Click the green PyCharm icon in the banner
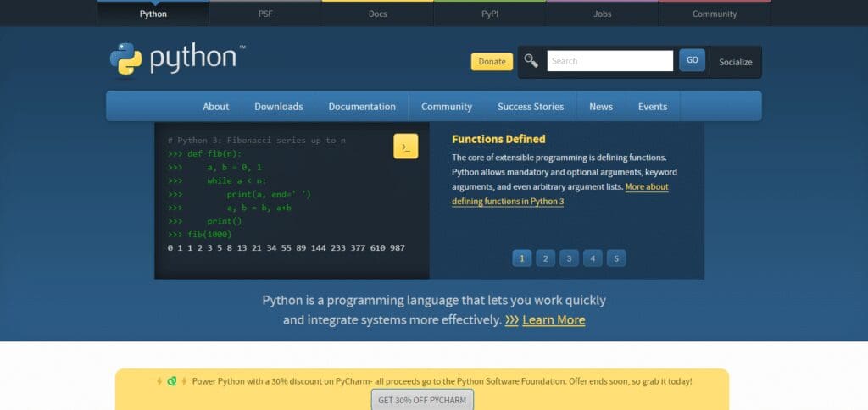 tap(172, 381)
